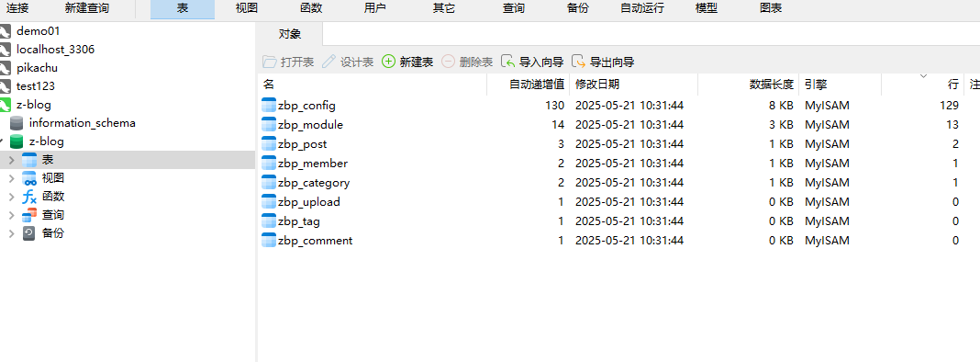Expand the 查询 node chevron
The height and width of the screenshot is (362, 980).
click(11, 215)
